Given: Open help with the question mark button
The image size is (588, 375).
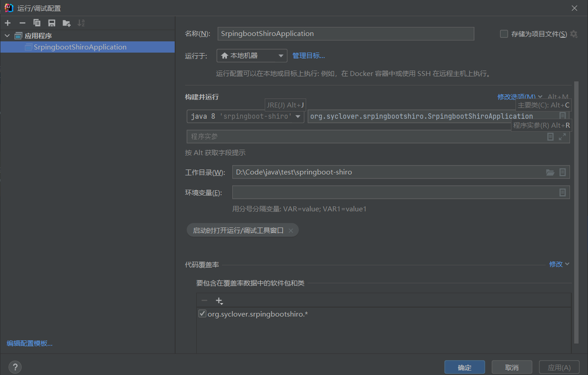Looking at the screenshot, I should 15,367.
